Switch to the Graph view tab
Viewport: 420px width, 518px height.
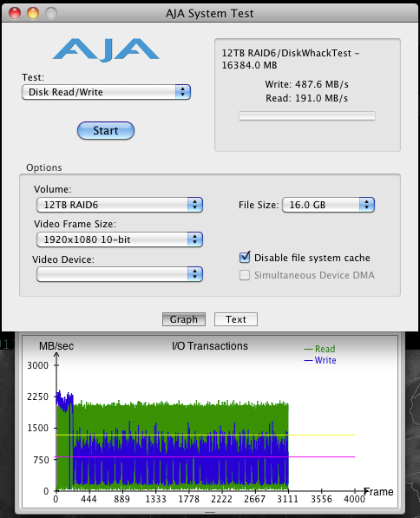[184, 319]
